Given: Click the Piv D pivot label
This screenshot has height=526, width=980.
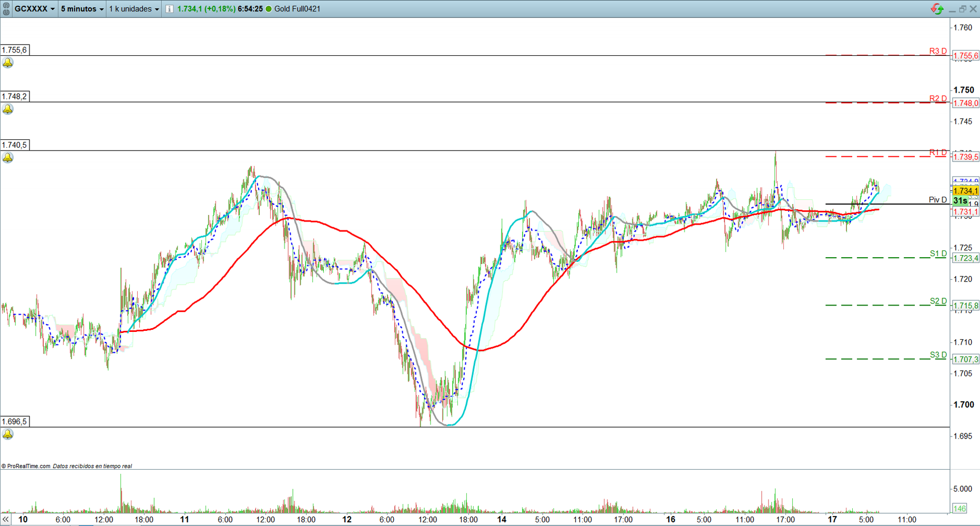Looking at the screenshot, I should (x=938, y=200).
